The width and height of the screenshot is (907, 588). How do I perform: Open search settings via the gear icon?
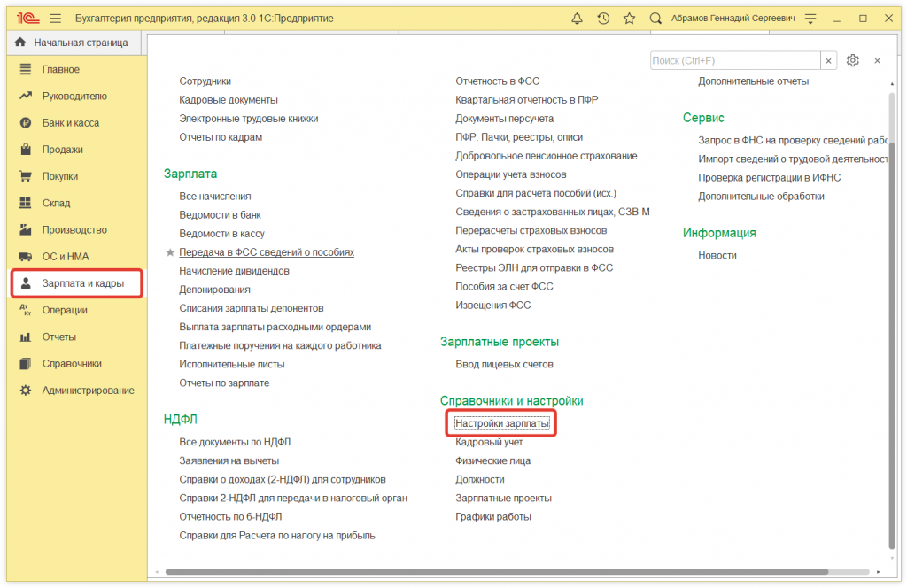click(852, 60)
